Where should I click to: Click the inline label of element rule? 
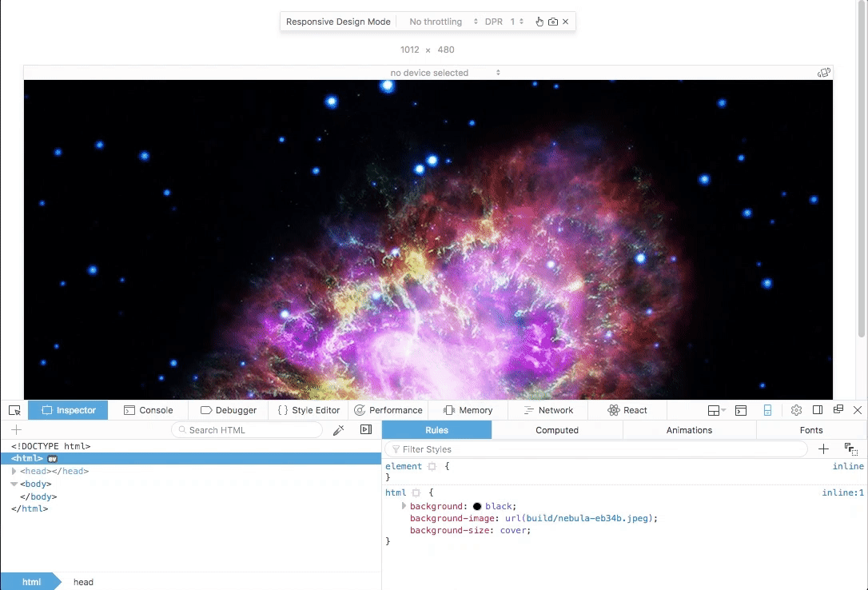point(848,467)
